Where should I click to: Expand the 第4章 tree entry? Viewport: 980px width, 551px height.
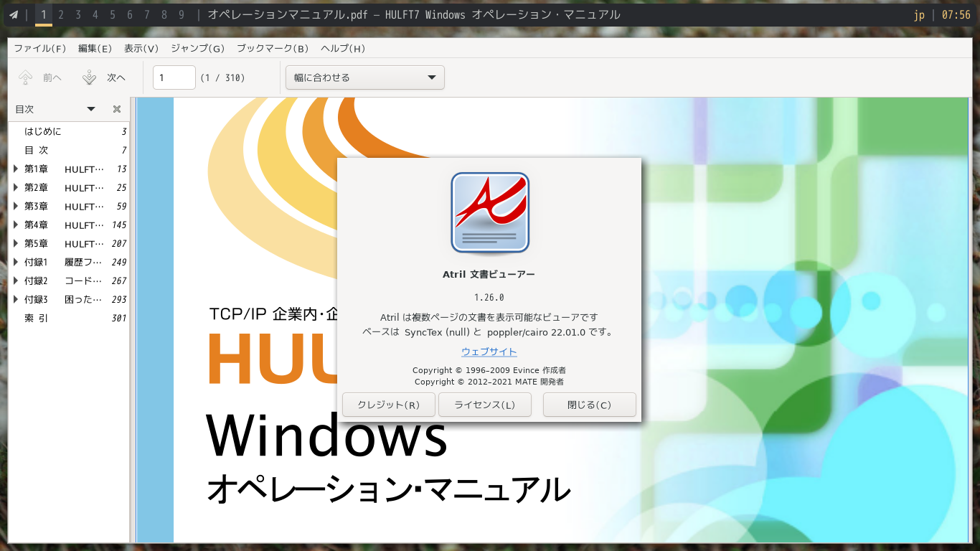tap(17, 225)
